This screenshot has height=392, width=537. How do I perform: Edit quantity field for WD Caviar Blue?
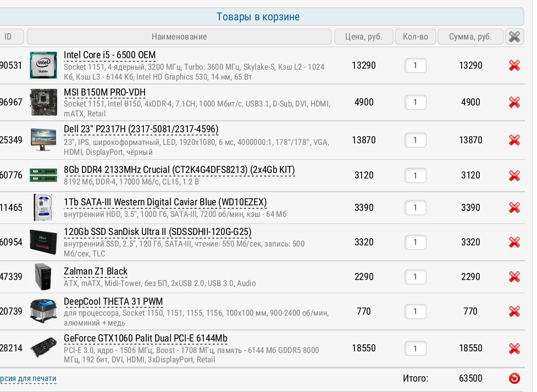[415, 208]
